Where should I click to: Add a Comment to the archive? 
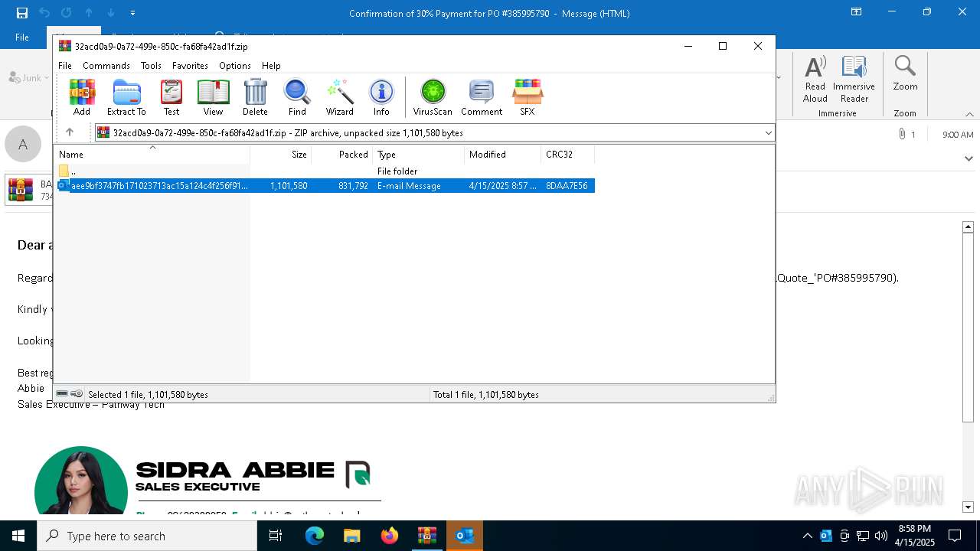[x=482, y=97]
